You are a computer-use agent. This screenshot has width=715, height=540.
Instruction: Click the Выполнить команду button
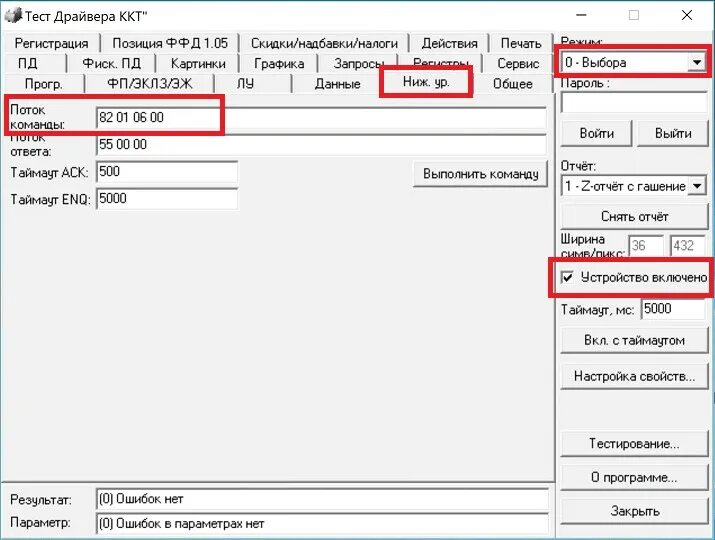pos(480,174)
